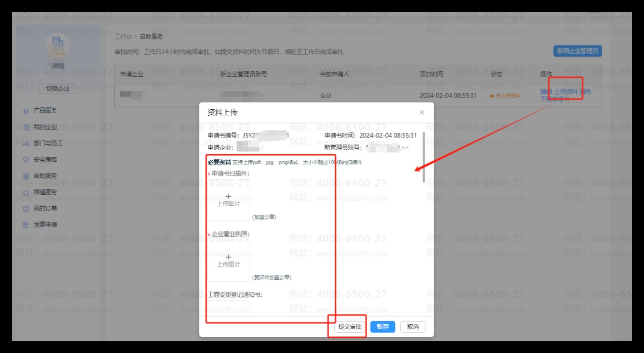Open 自助服务 in the sidebar menu

click(x=45, y=176)
